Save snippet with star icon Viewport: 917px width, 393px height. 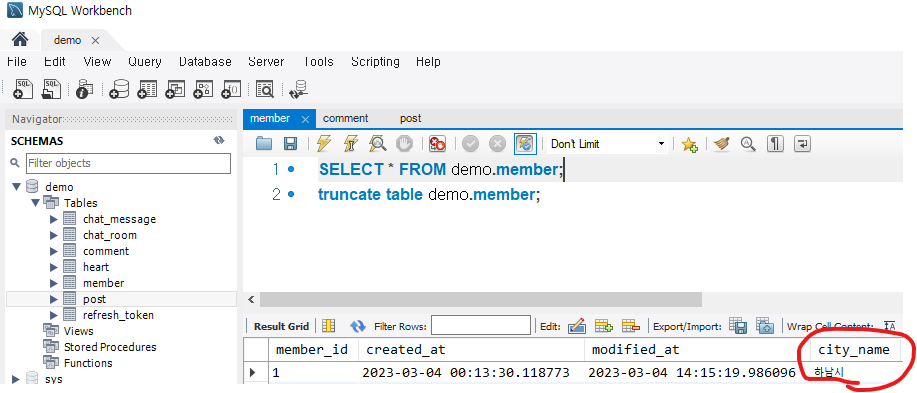690,144
